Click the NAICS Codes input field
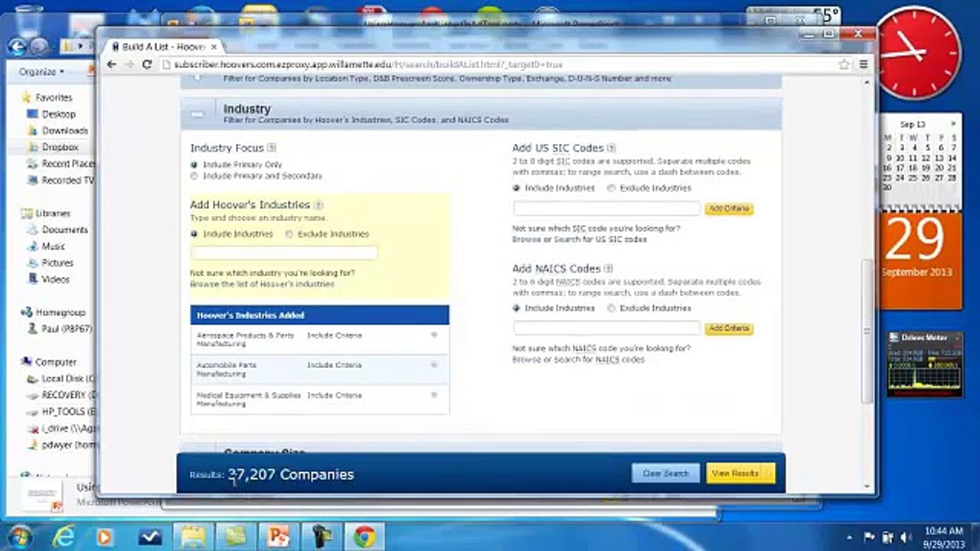This screenshot has width=980, height=551. [x=607, y=328]
